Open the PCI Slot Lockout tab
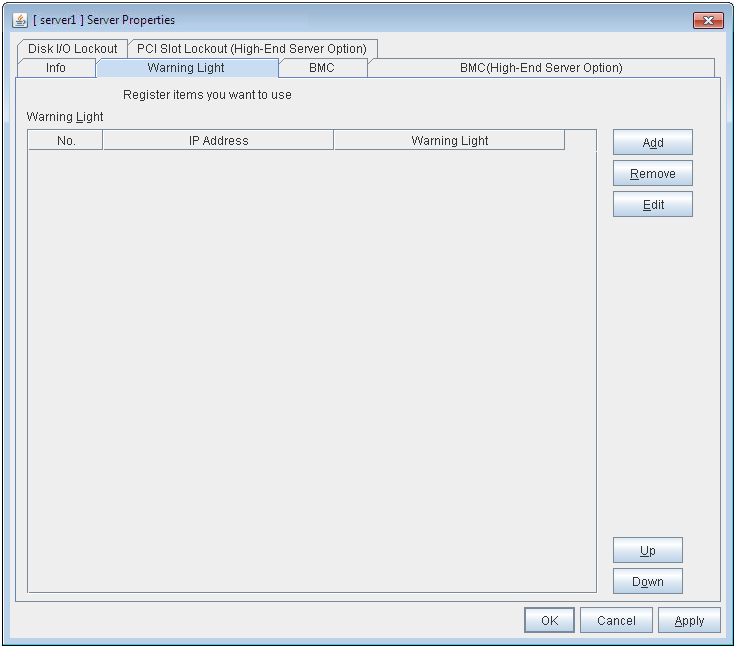Image resolution: width=736 pixels, height=648 pixels. (x=252, y=49)
